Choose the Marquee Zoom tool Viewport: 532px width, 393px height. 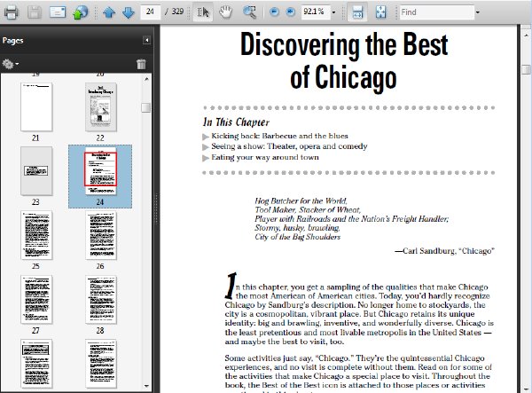point(250,12)
